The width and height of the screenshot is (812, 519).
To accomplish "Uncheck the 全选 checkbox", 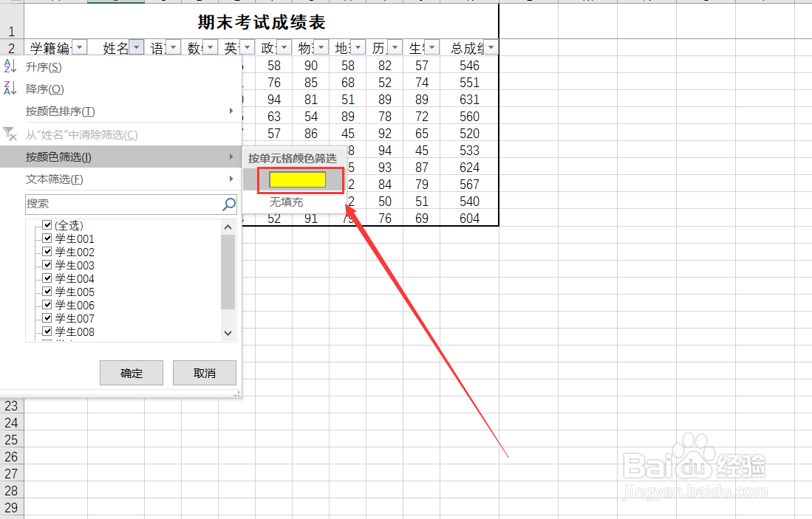I will tap(47, 225).
